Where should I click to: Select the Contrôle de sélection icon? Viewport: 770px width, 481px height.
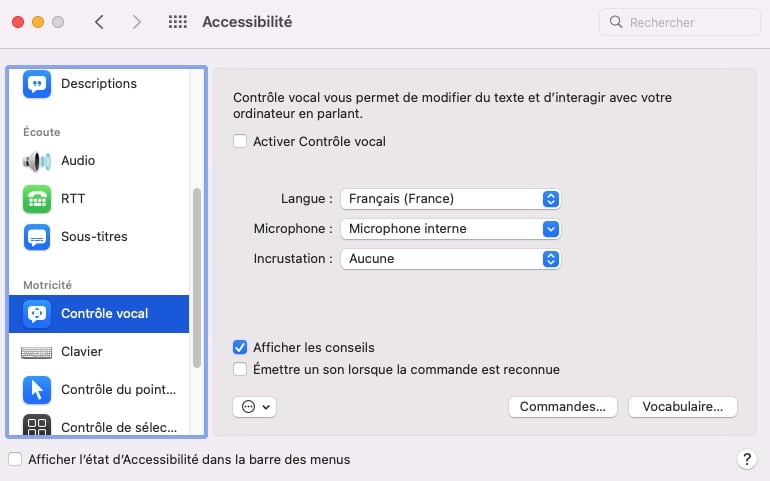(37, 425)
